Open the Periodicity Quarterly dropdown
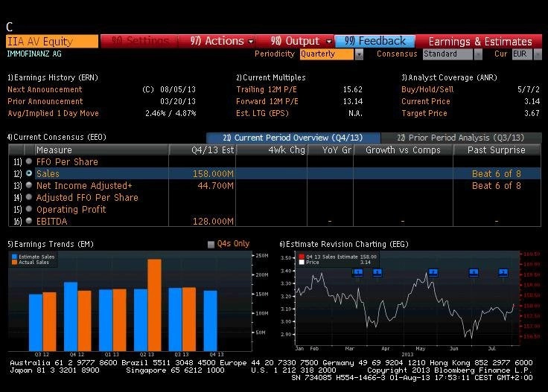 click(x=359, y=54)
